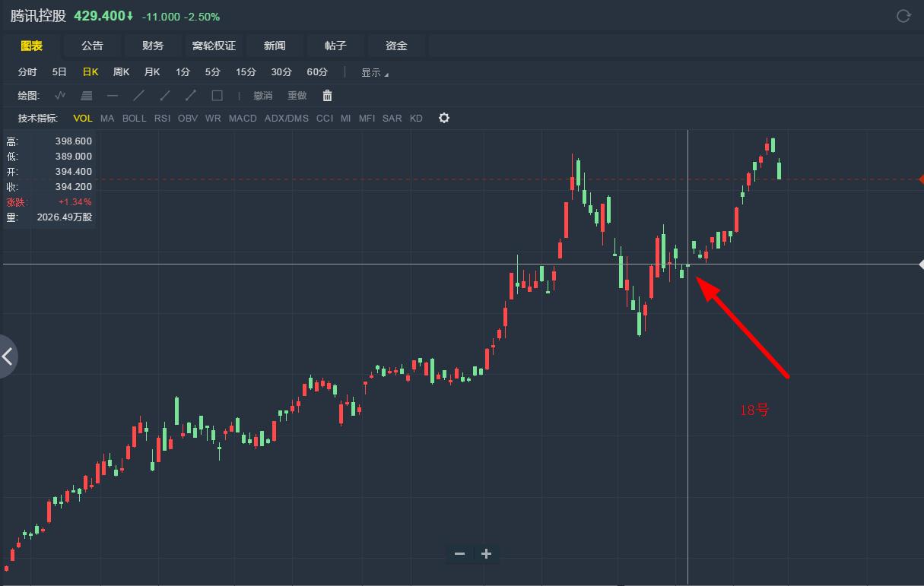Switch to the 周K chart period
This screenshot has width=924, height=586.
(121, 72)
